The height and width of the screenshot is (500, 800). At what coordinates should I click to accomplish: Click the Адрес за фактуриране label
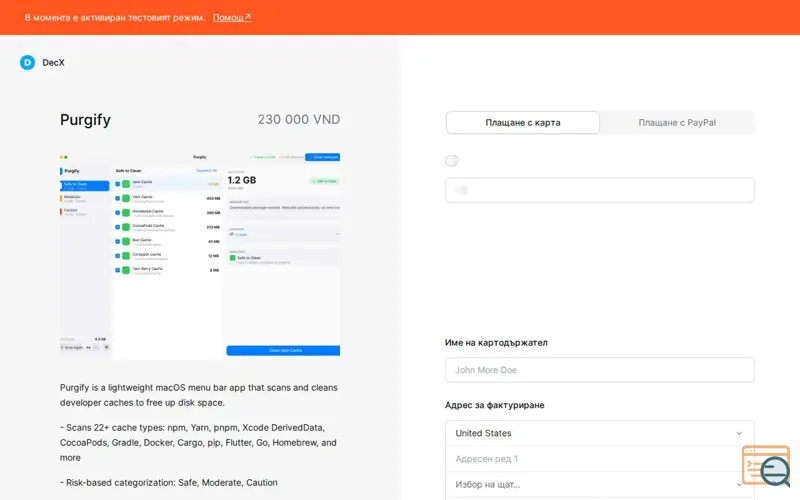[494, 405]
